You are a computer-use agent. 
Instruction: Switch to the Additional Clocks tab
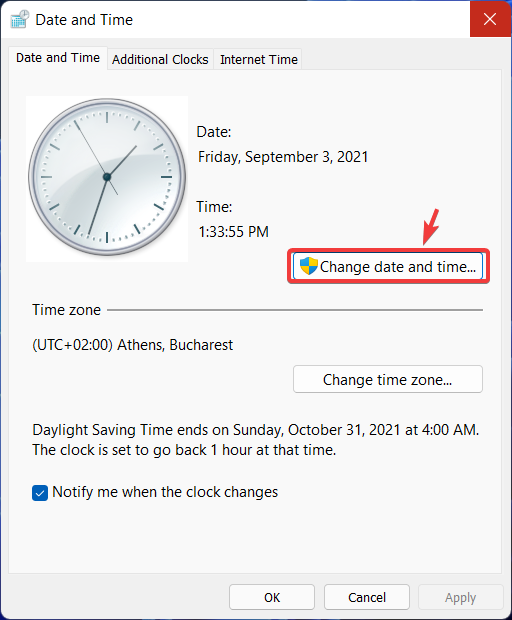pyautogui.click(x=160, y=59)
